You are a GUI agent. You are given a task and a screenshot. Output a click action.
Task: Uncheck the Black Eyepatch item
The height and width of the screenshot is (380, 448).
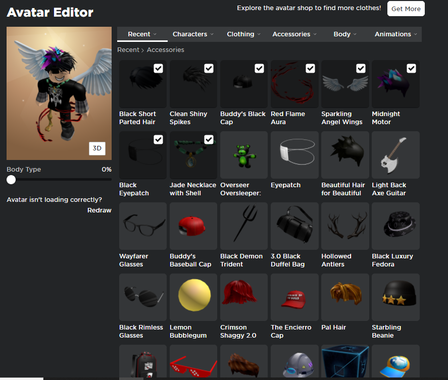click(x=158, y=139)
